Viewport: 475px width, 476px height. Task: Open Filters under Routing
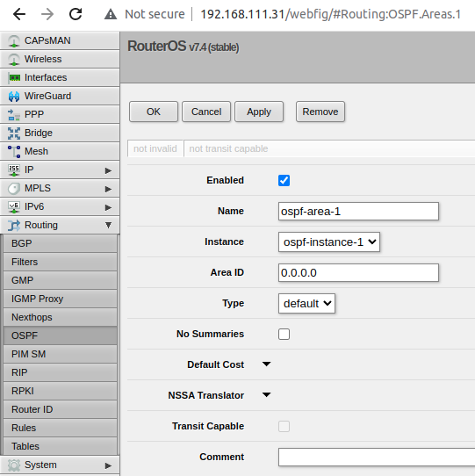[60, 262]
